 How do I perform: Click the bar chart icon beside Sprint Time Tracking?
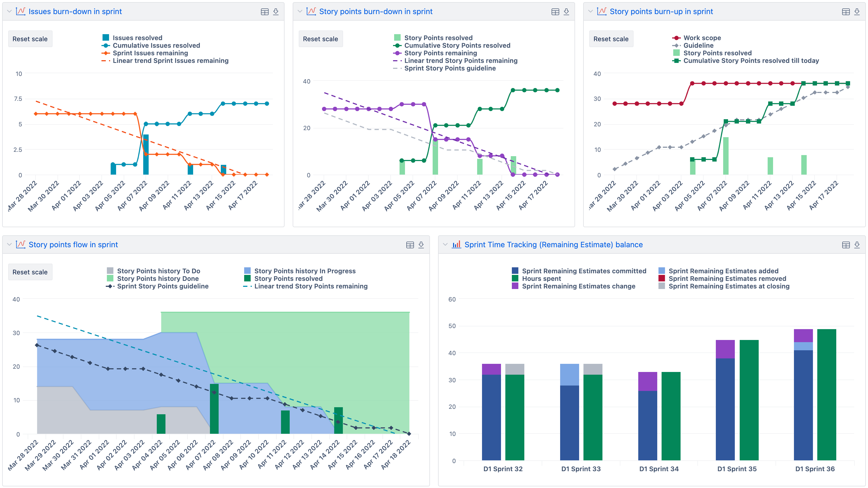tap(456, 245)
